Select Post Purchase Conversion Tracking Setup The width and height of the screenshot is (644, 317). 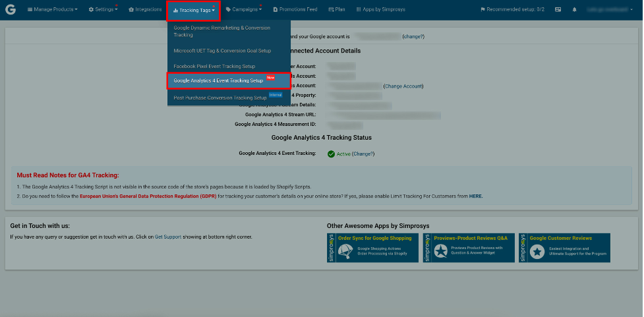(229, 98)
